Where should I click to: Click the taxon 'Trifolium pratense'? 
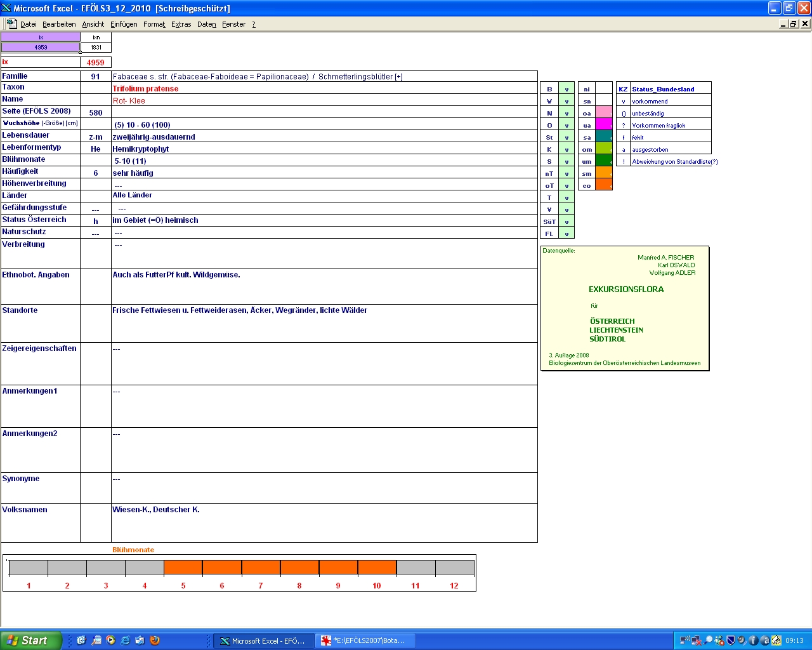[x=145, y=89]
